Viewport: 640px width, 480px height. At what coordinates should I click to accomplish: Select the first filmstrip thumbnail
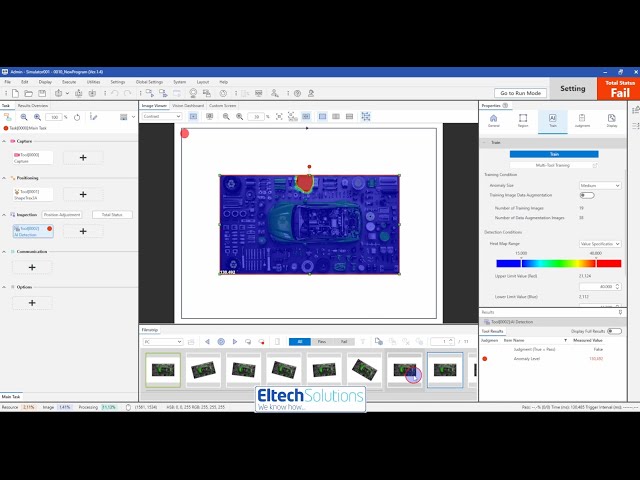[x=162, y=369]
